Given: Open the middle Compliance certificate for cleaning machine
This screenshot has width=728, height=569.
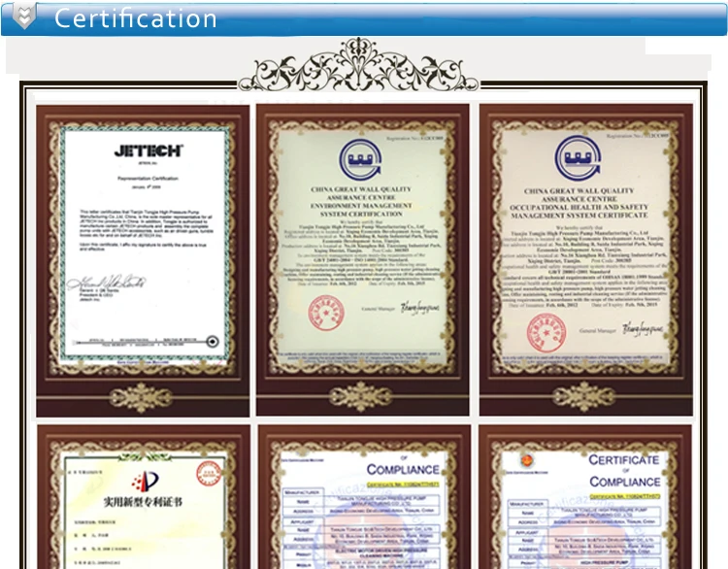Looking at the screenshot, I should (364, 496).
